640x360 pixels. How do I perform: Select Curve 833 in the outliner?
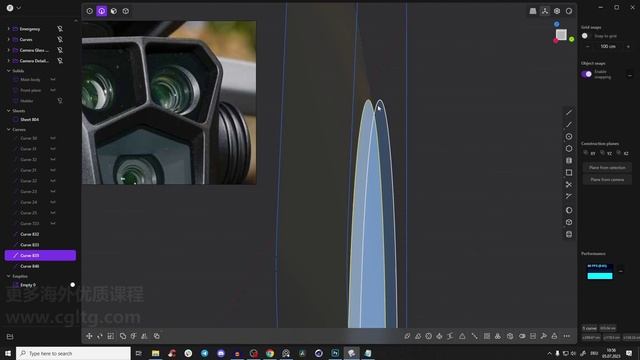tap(29, 245)
